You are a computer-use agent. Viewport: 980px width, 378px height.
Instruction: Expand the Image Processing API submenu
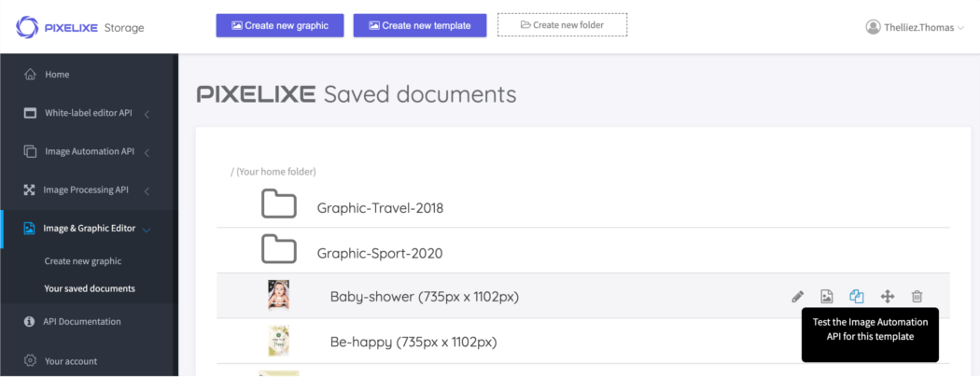pyautogui.click(x=147, y=190)
